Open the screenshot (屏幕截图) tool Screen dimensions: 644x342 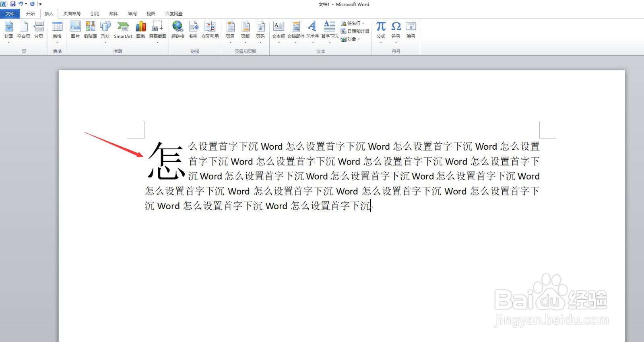[157, 31]
